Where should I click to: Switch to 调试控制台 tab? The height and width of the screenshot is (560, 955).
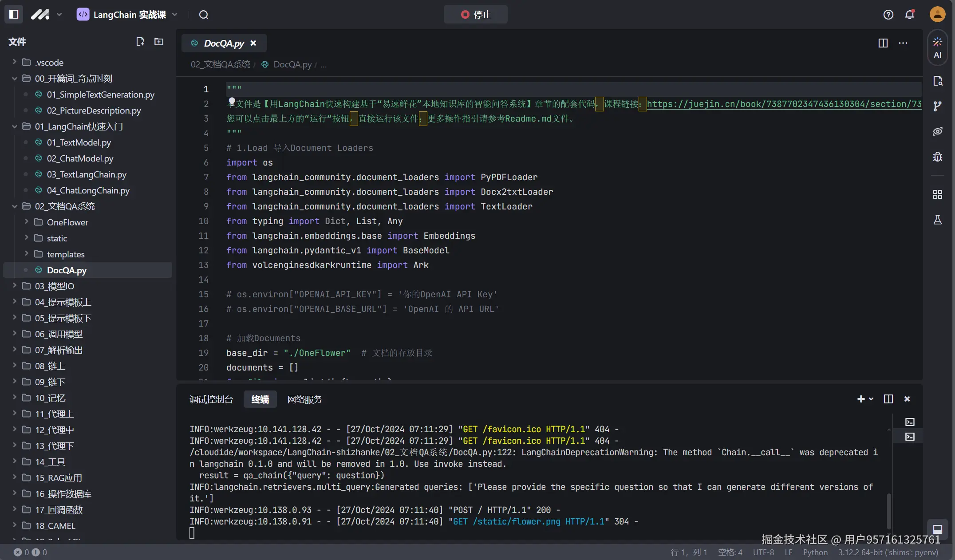pos(211,399)
